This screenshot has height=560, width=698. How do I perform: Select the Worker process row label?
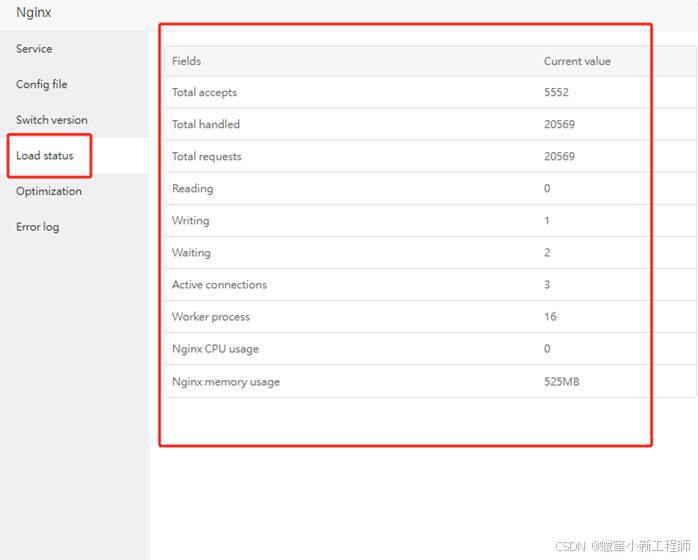tap(211, 317)
